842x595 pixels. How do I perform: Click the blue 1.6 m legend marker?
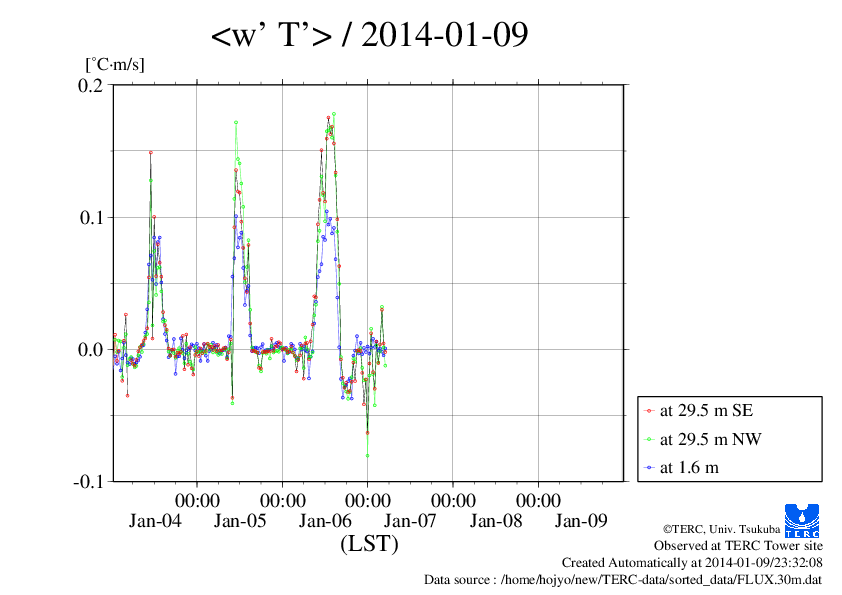(649, 468)
